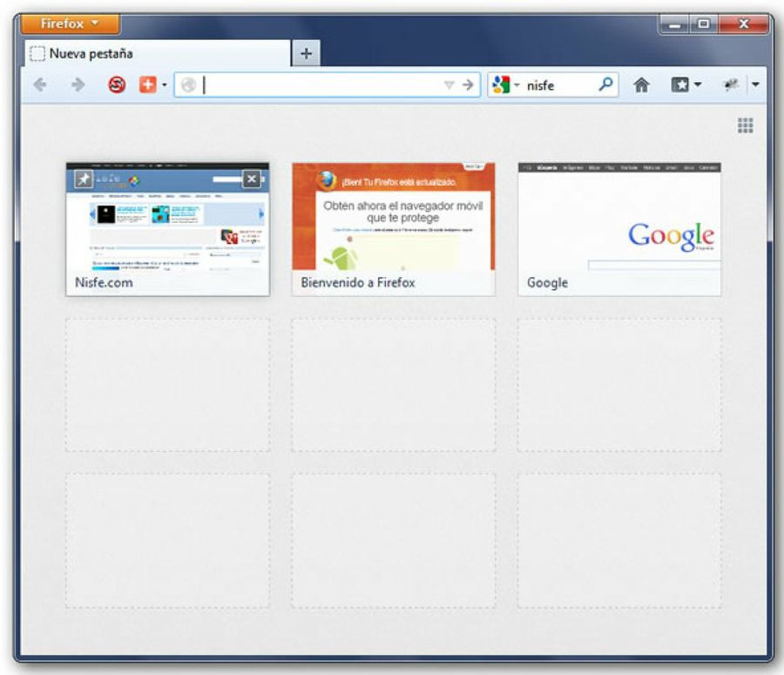This screenshot has width=784, height=675.
Task: Click the Go arrow in the address bar
Action: point(469,85)
